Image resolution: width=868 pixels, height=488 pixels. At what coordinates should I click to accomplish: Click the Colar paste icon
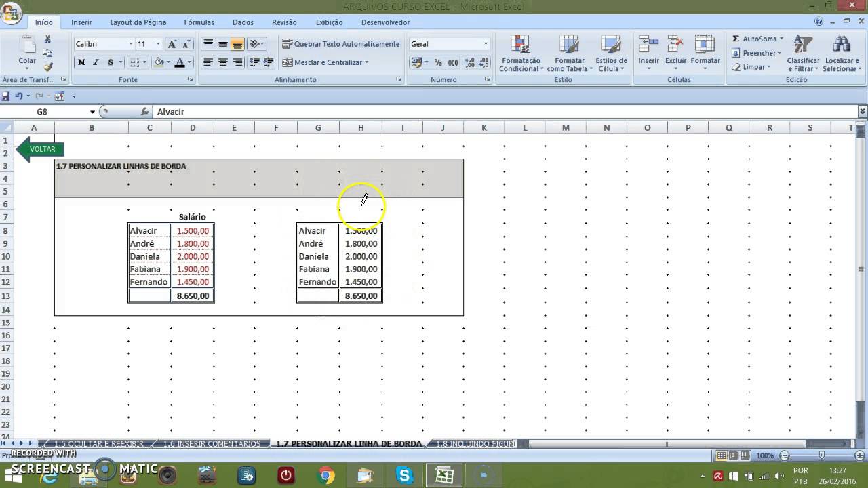click(x=27, y=52)
